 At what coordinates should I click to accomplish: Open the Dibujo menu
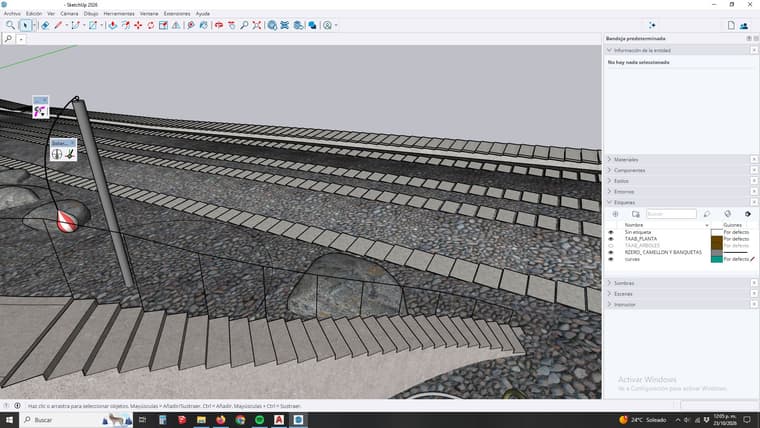91,14
